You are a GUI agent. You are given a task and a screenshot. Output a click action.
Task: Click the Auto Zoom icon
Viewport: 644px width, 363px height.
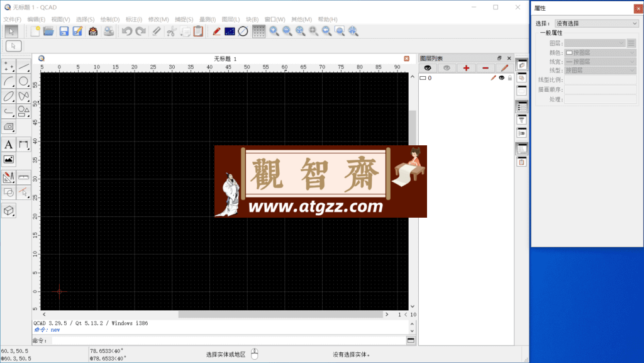click(300, 31)
